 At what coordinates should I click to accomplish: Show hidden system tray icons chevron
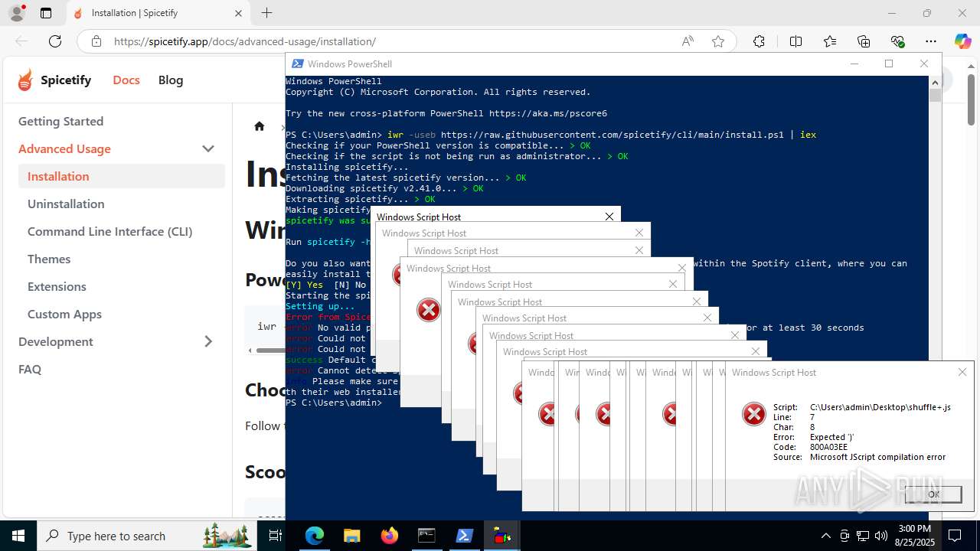point(825,536)
